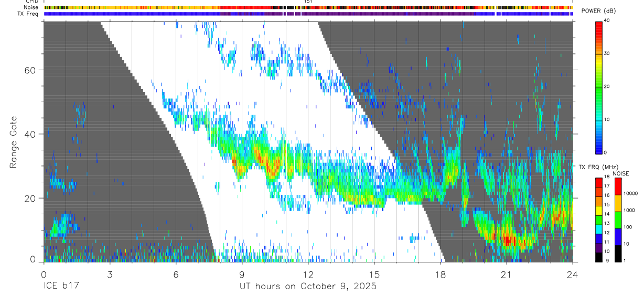The height and width of the screenshot is (297, 644).
Task: Click the 24 tick on UT hours axis
Action: (x=573, y=274)
